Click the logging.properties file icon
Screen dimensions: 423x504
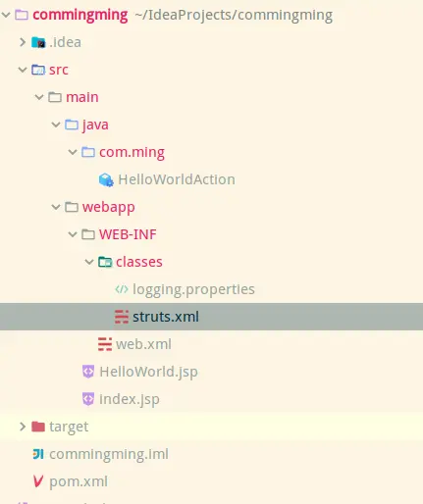coord(122,289)
